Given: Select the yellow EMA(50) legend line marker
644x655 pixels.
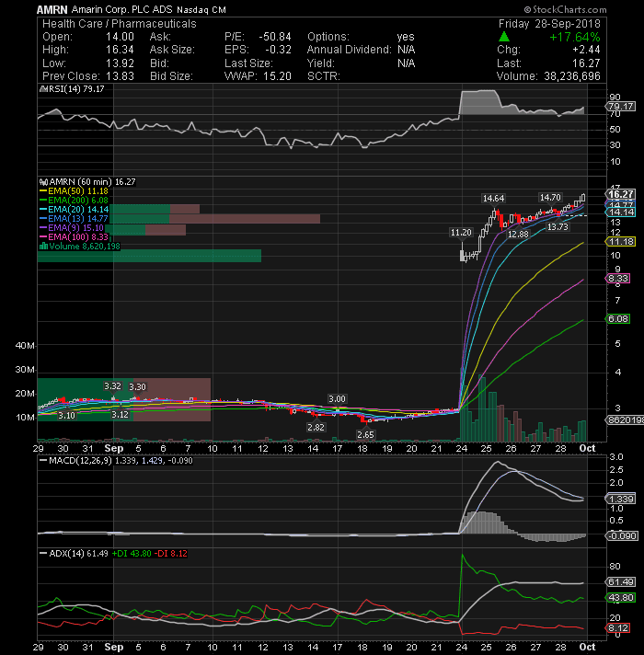Looking at the screenshot, I should (x=43, y=191).
